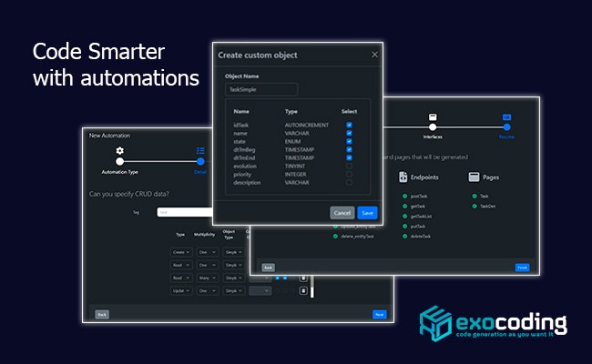
Task: Open object type dropdown in Create row
Action: click(233, 252)
